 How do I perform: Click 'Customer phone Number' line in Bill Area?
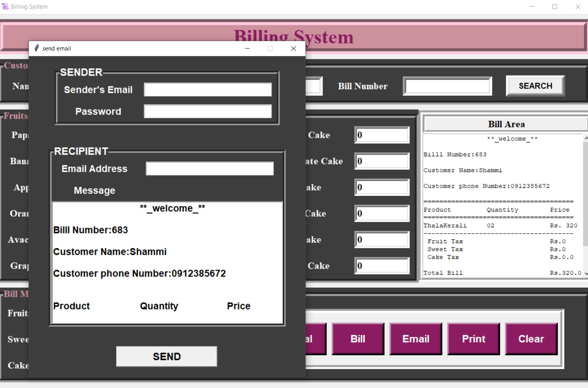coord(486,186)
